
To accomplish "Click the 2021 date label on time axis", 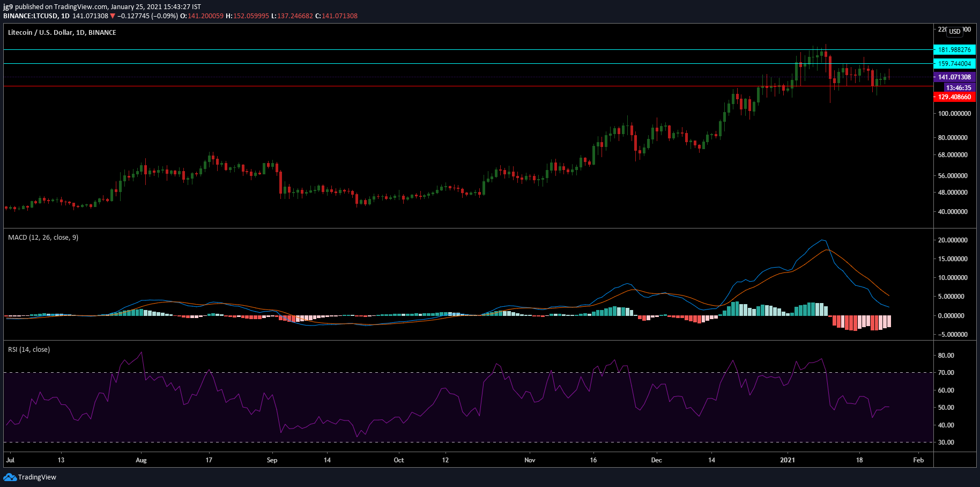I will pyautogui.click(x=788, y=460).
